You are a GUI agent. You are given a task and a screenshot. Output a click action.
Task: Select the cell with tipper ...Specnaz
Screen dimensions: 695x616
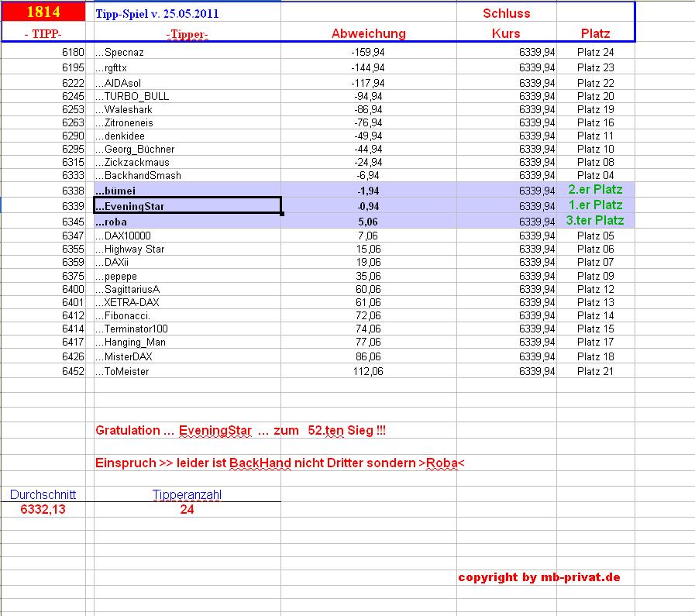[187, 52]
